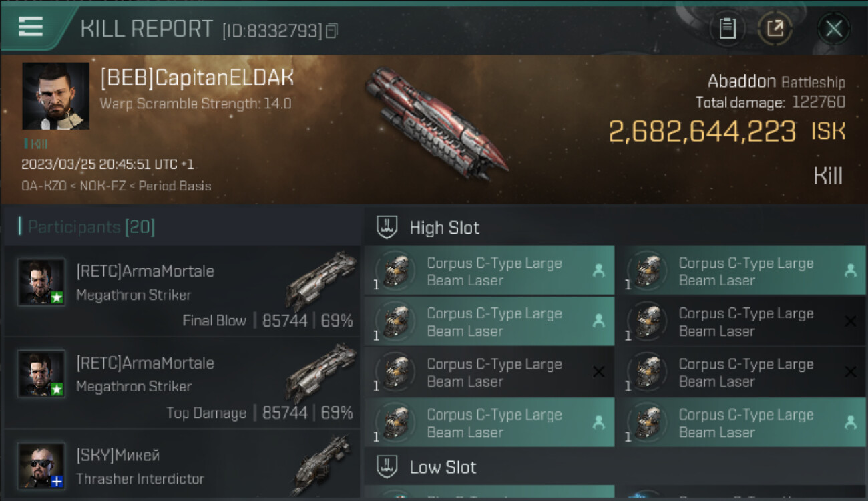Click the clipboard report icon

(x=727, y=29)
